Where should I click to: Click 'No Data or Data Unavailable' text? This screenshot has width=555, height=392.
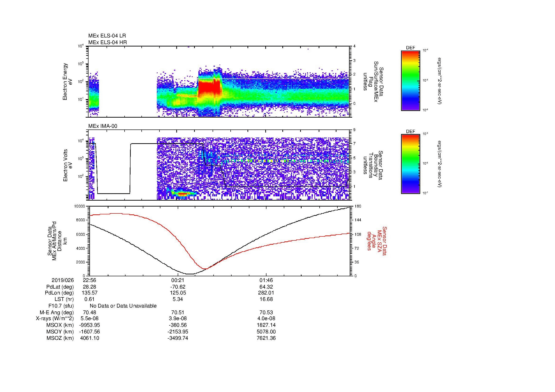[x=123, y=306]
